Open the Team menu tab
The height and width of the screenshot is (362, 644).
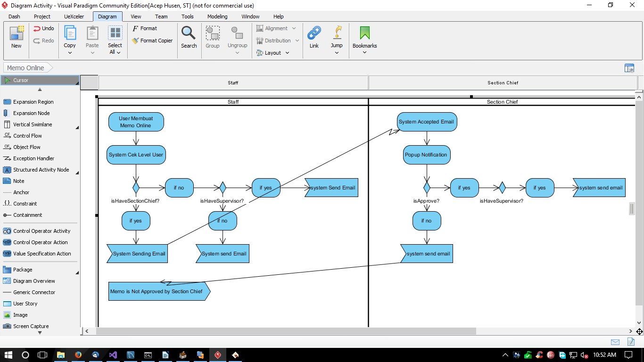point(161,16)
